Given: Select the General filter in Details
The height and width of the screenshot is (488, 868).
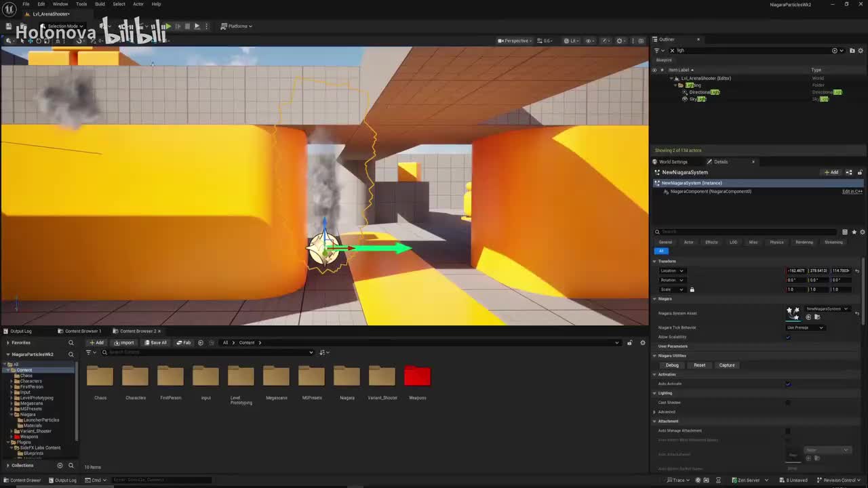Looking at the screenshot, I should [665, 242].
